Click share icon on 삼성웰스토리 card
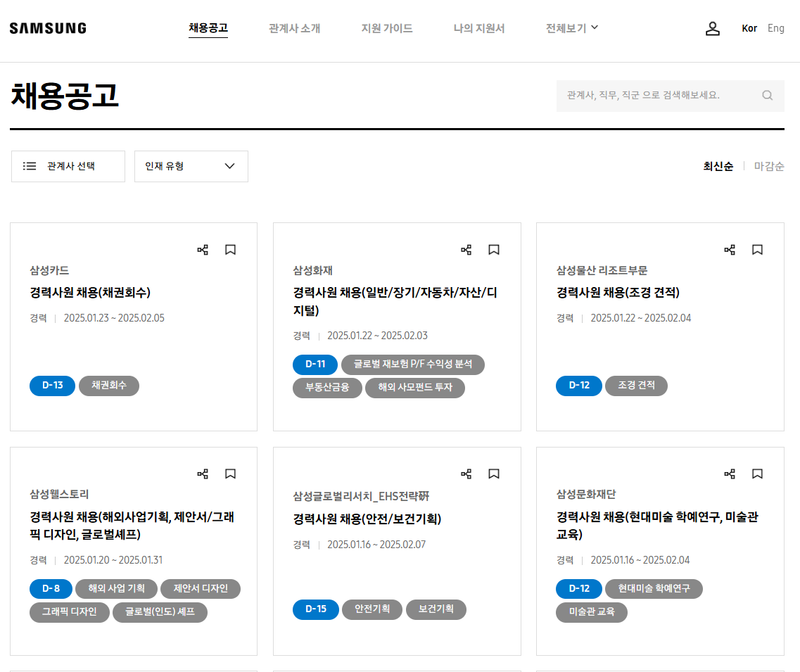Image resolution: width=800 pixels, height=672 pixels. point(203,474)
